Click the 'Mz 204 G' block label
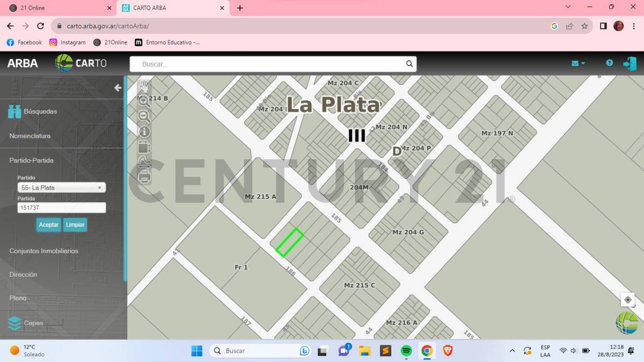644x362 pixels. [x=408, y=232]
